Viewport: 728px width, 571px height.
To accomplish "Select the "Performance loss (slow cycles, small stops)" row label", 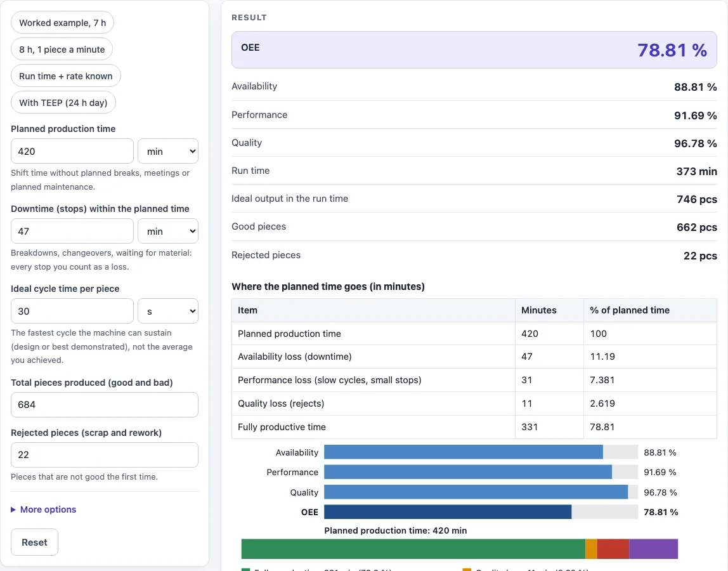I will 330,380.
